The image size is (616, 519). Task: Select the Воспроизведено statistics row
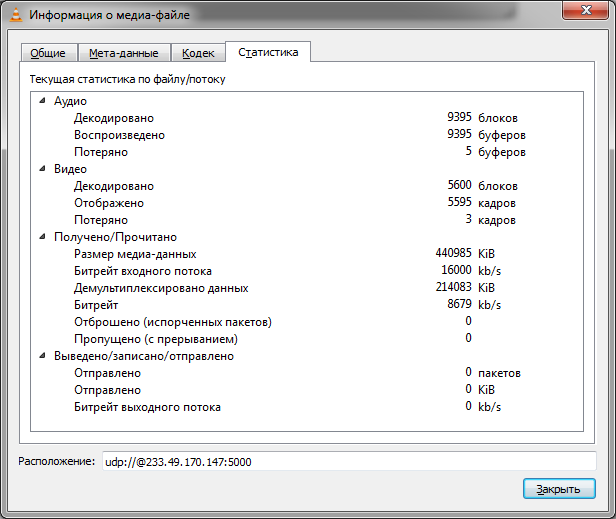(119, 135)
